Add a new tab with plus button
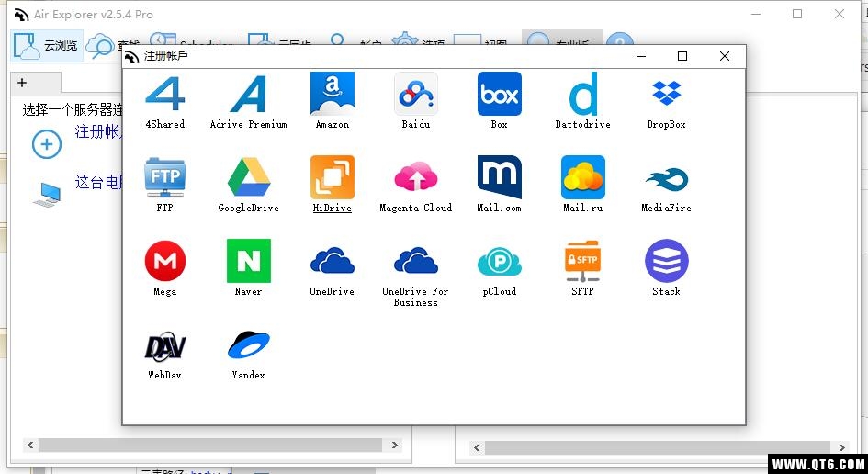The height and width of the screenshot is (474, 868). pos(22,83)
